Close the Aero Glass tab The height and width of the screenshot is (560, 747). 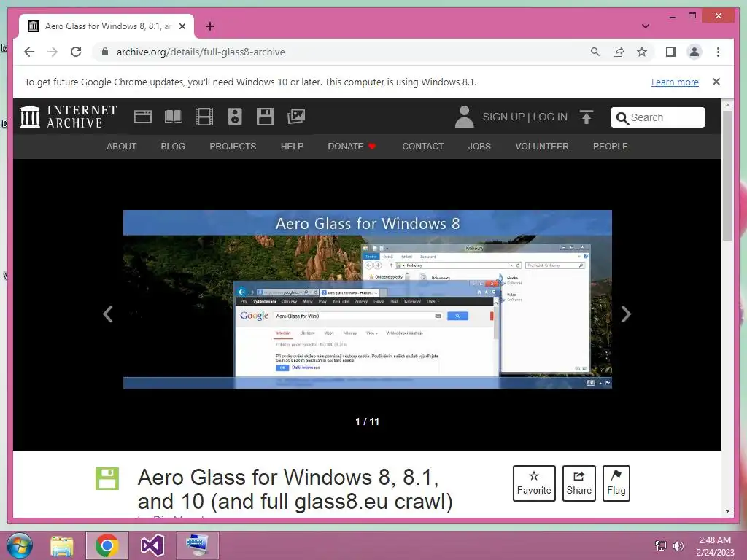click(182, 26)
